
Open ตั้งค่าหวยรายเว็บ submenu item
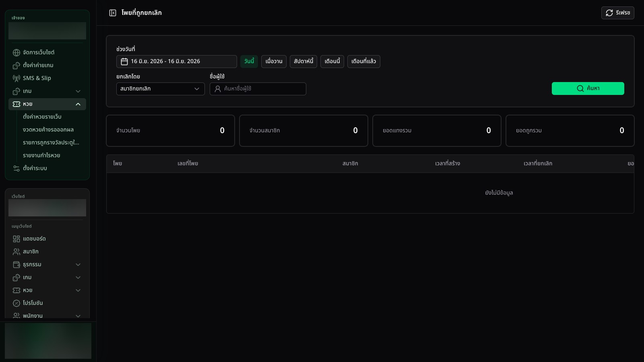click(x=42, y=117)
